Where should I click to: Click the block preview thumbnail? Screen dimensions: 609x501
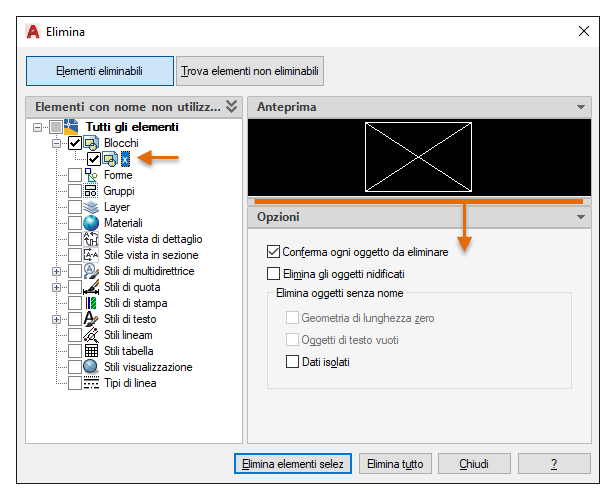418,157
